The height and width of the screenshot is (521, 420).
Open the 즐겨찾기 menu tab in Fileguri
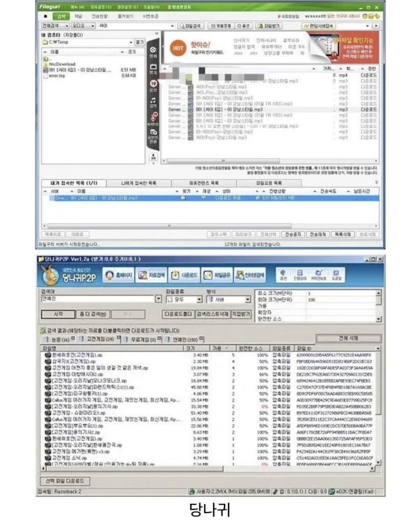[124, 16]
